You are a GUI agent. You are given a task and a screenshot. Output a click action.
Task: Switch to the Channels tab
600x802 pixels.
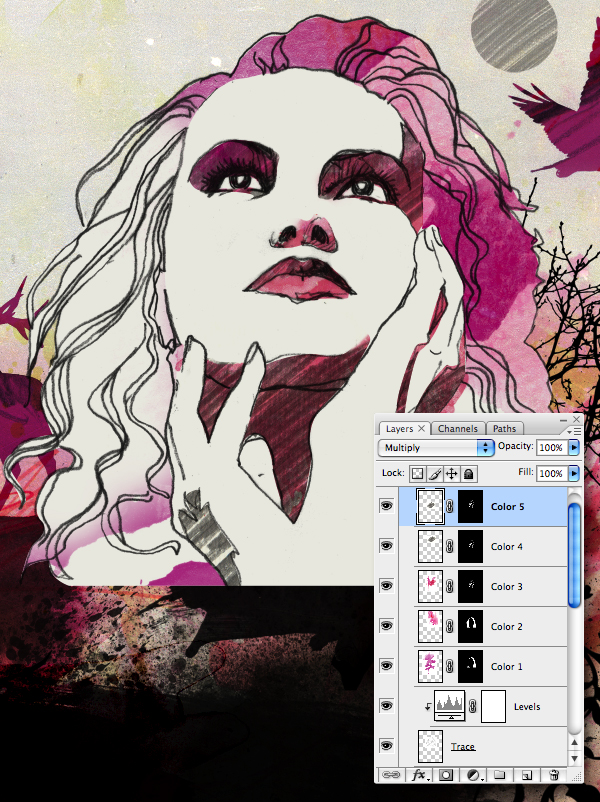click(458, 429)
